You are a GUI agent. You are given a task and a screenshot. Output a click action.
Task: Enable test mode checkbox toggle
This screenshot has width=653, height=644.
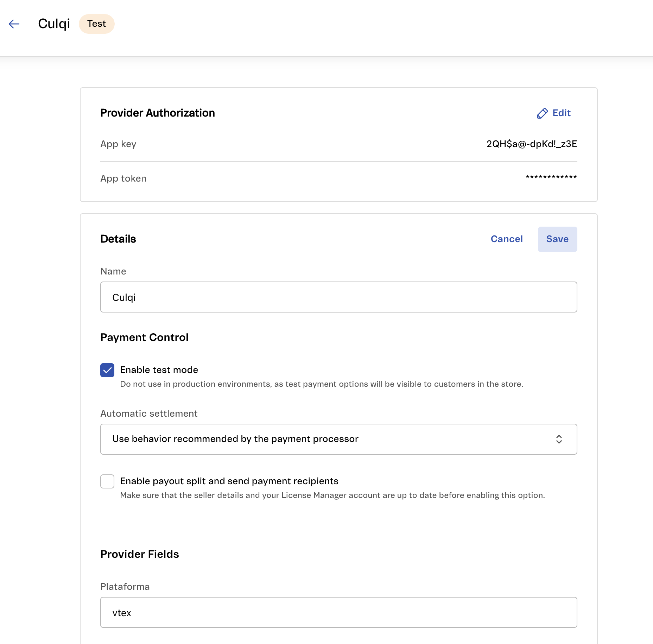[107, 370]
